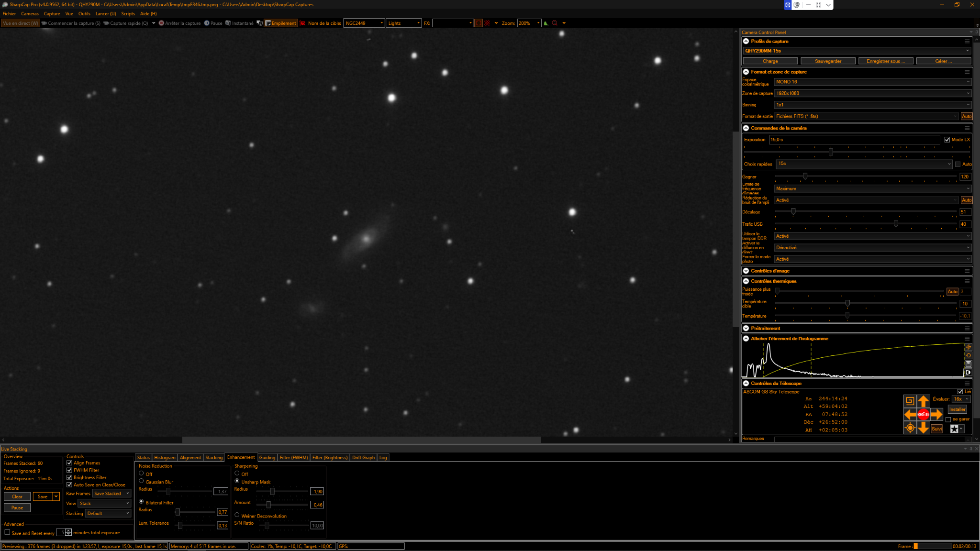Viewport: 980px width, 551px height.
Task: Click the Installer button in telescope controls
Action: [957, 409]
